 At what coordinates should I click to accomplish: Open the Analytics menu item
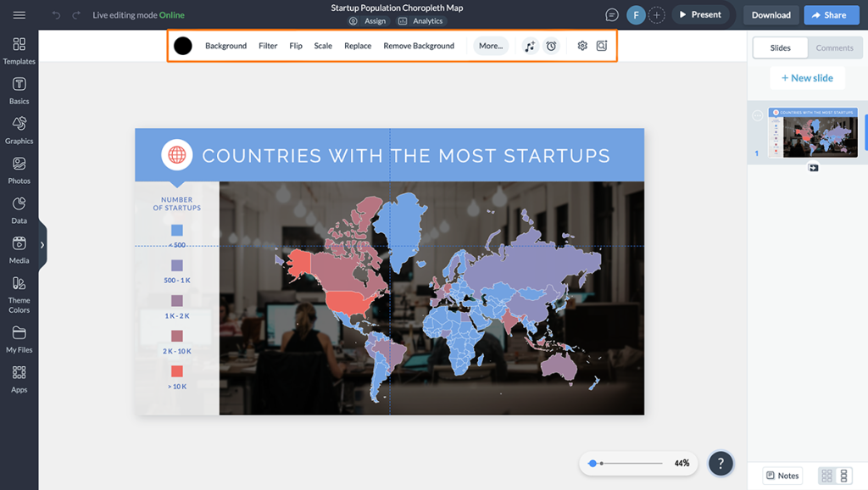pyautogui.click(x=421, y=20)
